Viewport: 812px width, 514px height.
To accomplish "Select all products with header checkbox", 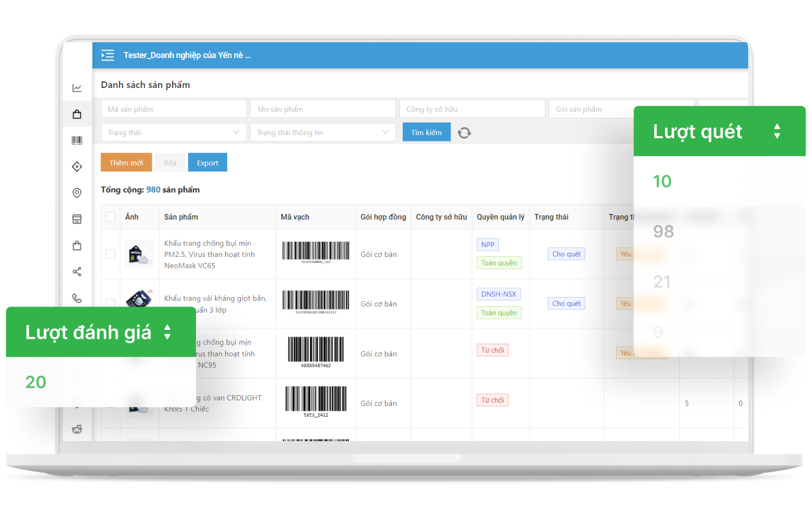I will point(111,217).
